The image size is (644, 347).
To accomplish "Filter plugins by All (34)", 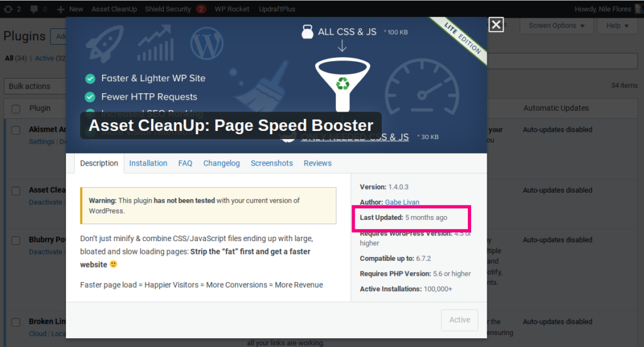I will coord(16,59).
